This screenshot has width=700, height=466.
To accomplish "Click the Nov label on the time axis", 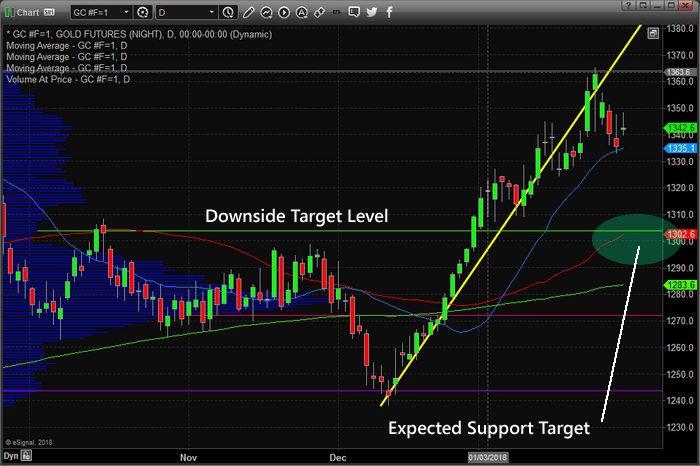I will click(x=188, y=458).
